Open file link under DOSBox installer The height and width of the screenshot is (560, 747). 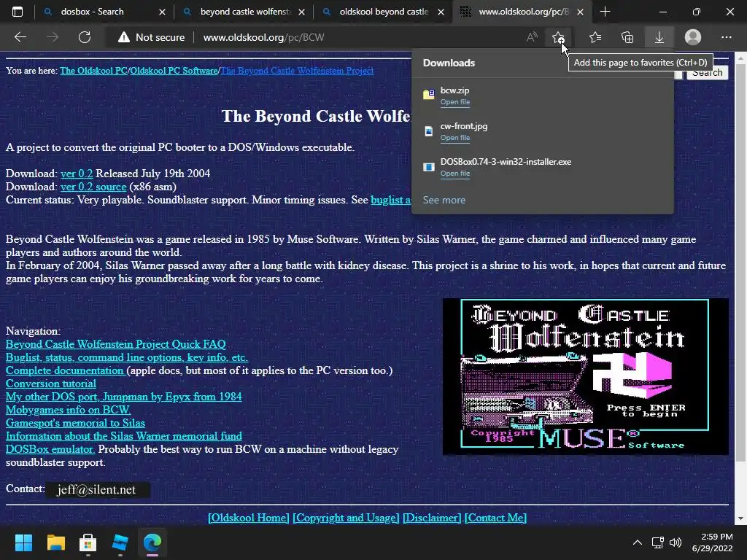click(x=455, y=174)
